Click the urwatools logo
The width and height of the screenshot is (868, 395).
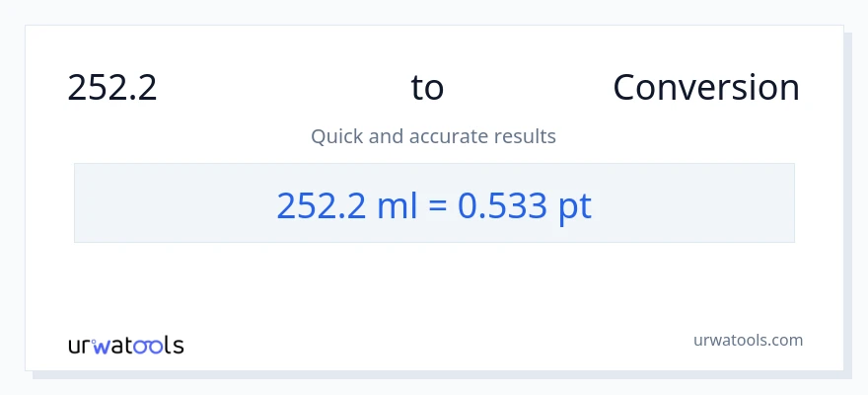pyautogui.click(x=125, y=345)
